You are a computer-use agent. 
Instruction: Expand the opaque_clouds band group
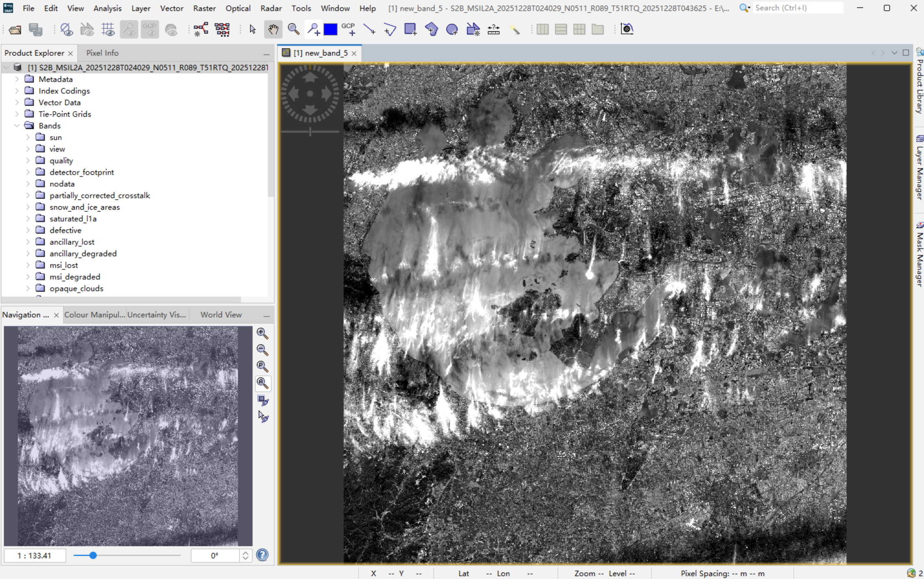[x=28, y=288]
